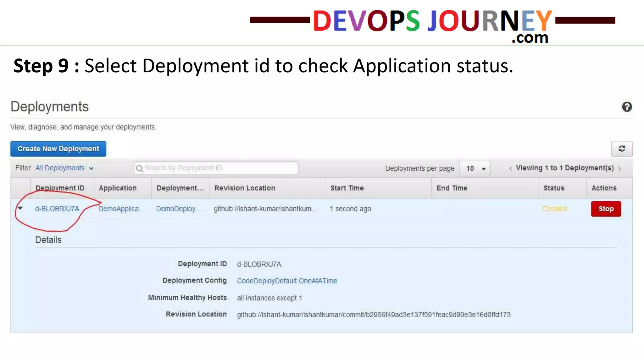Click the refresh deployments icon button

(622, 149)
